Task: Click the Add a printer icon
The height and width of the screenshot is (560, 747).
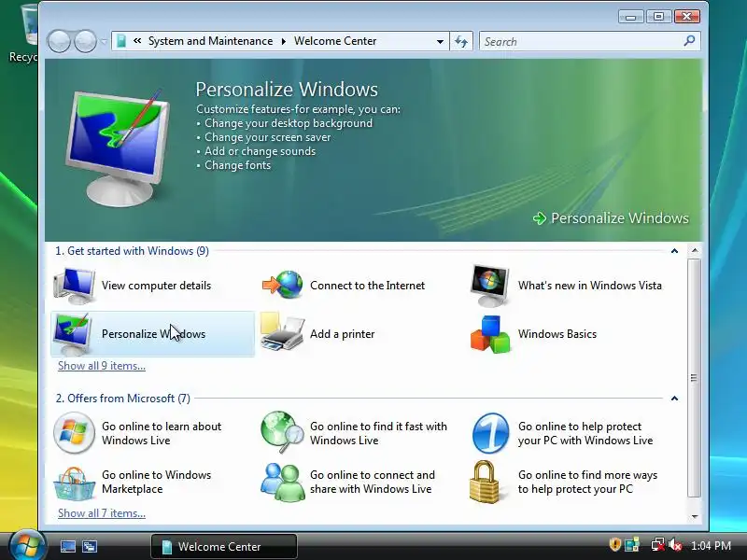Action: [x=283, y=332]
